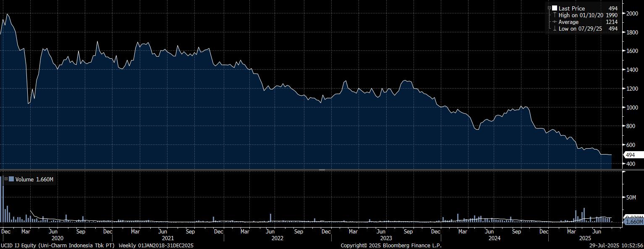This screenshot has height=249, width=644.
Task: Click the Last Price legend label
Action: (x=571, y=8)
